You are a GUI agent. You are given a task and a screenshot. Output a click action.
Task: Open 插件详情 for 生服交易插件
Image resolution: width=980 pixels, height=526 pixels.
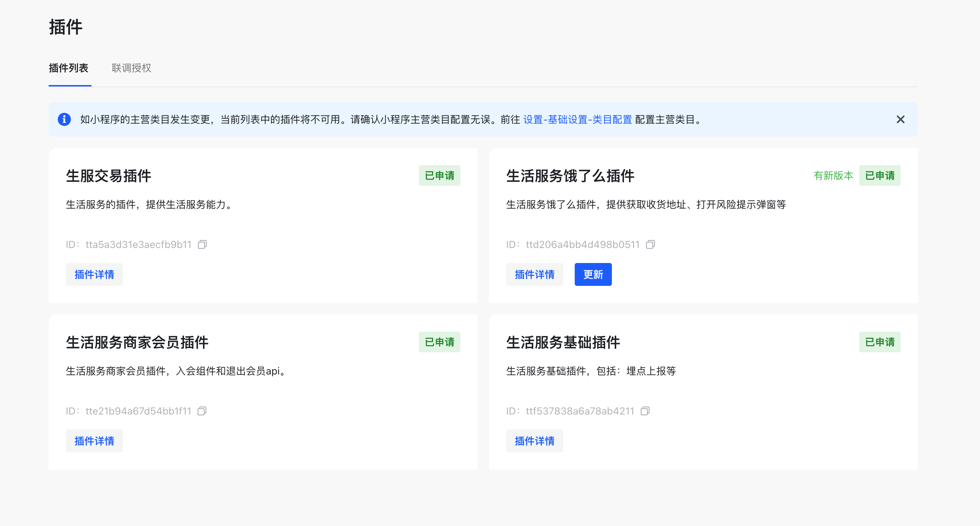94,274
